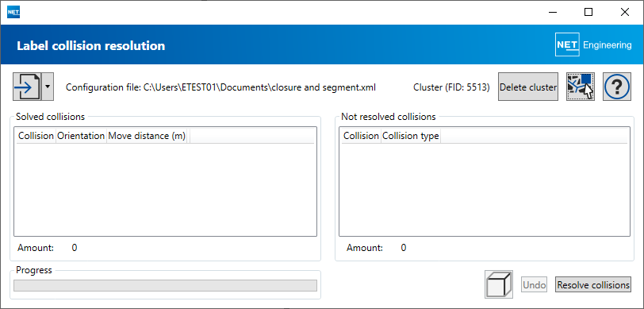Click the NET app icon in title bar

click(x=13, y=13)
